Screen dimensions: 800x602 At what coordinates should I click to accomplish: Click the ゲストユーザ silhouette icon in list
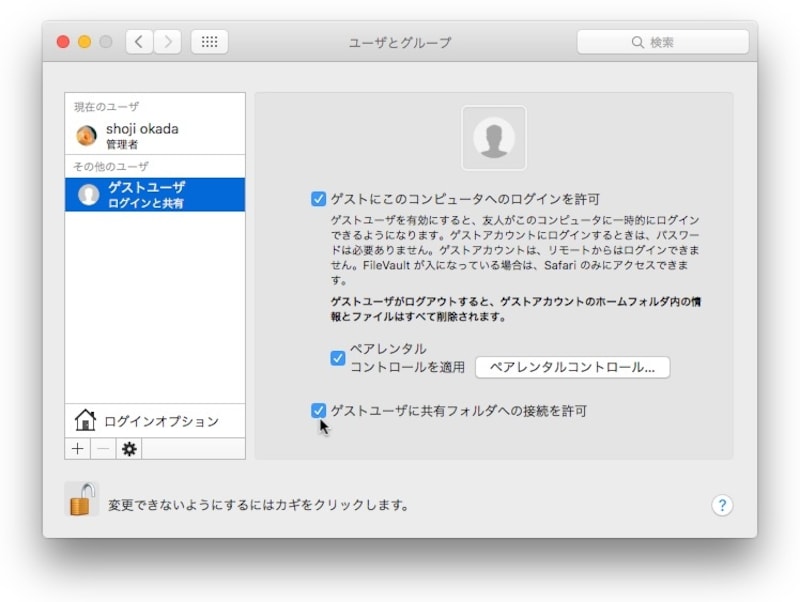(88, 195)
